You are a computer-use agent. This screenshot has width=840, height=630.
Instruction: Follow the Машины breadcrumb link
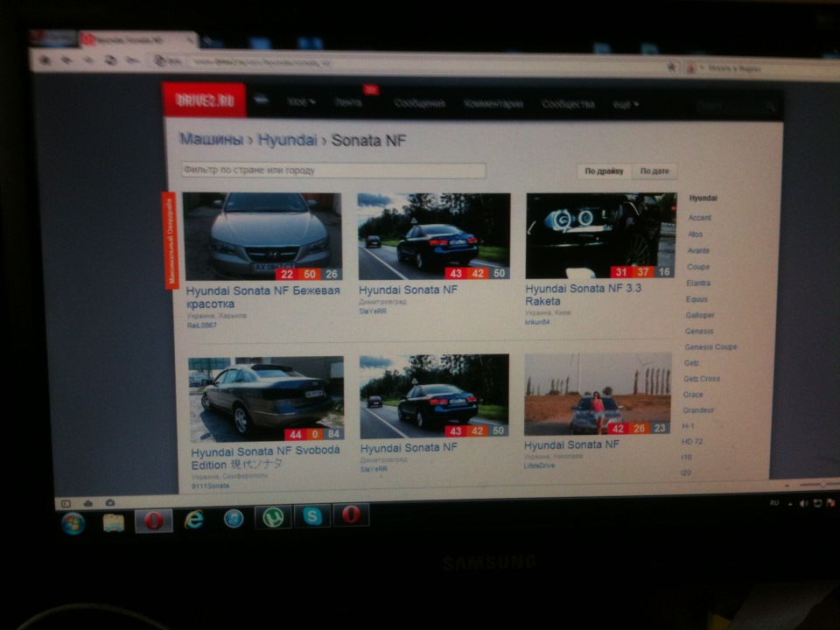click(211, 139)
